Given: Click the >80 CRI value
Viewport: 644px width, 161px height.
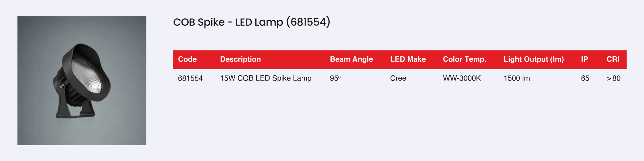Looking at the screenshot, I should click(x=613, y=78).
